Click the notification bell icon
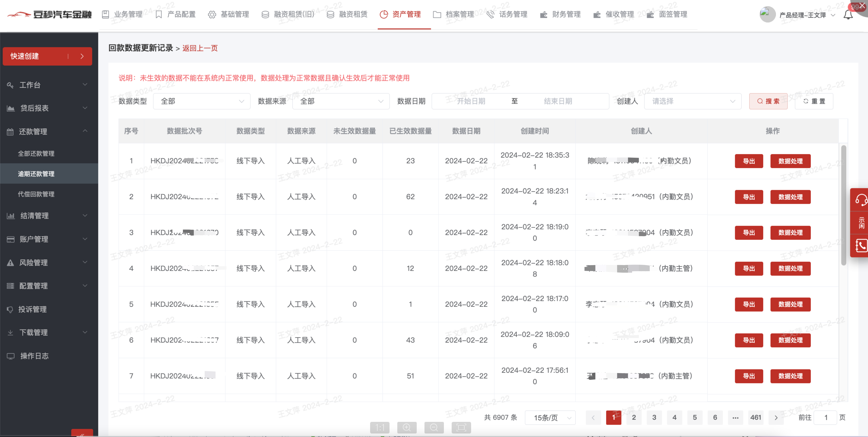868x437 pixels. pyautogui.click(x=848, y=15)
